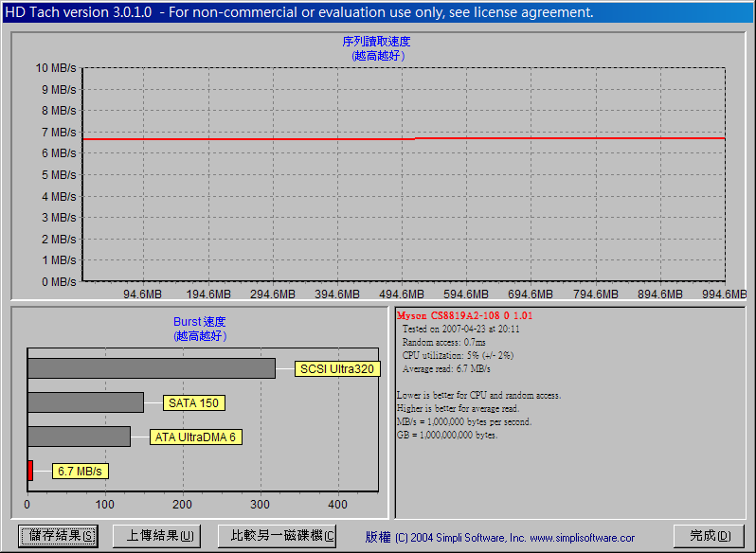Click the gray SATA 150 bar
Viewport: 756px width, 553px height.
point(85,402)
